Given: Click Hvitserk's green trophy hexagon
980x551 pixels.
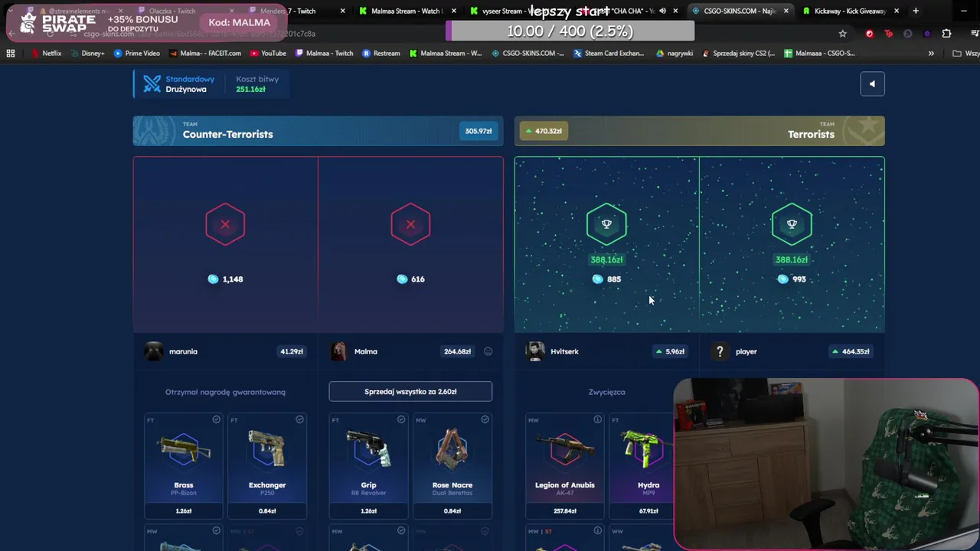Looking at the screenshot, I should tap(606, 224).
